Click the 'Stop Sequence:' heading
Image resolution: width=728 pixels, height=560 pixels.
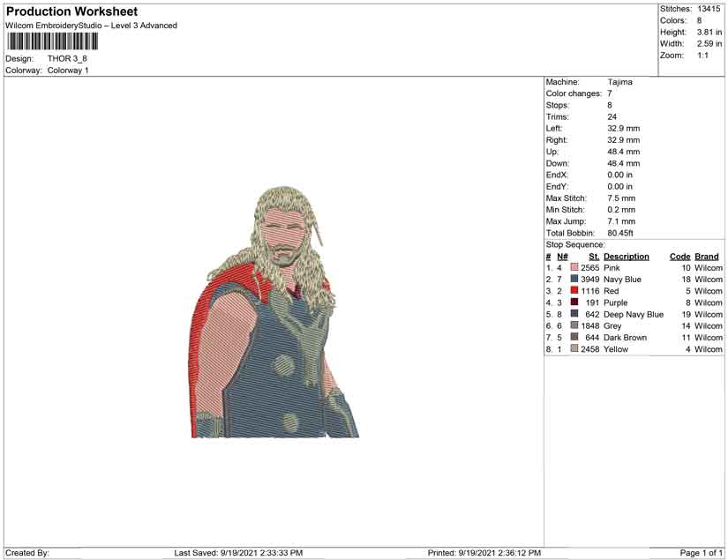575,244
